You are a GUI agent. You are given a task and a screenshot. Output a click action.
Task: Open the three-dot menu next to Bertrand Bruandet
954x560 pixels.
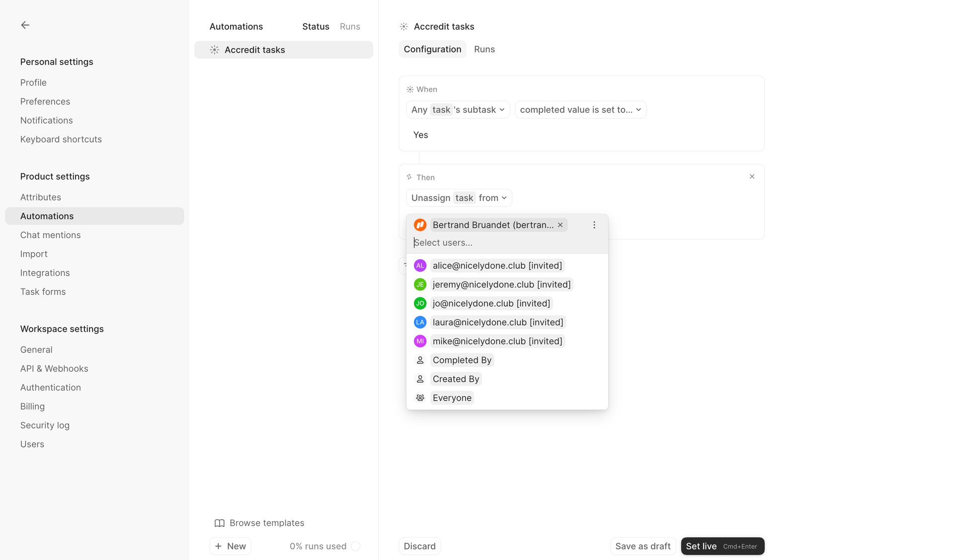pos(594,224)
